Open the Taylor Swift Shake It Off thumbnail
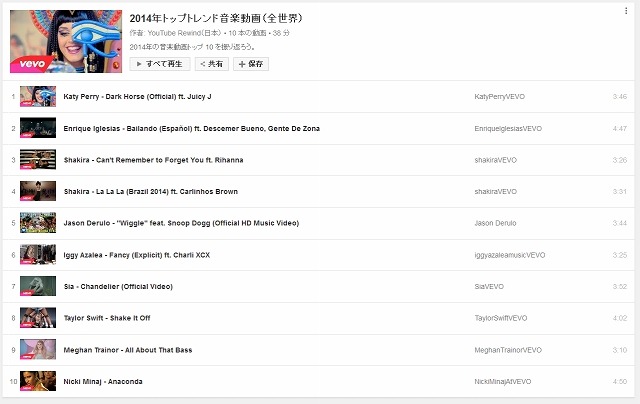Viewport: 640px width, 404px height. point(38,317)
